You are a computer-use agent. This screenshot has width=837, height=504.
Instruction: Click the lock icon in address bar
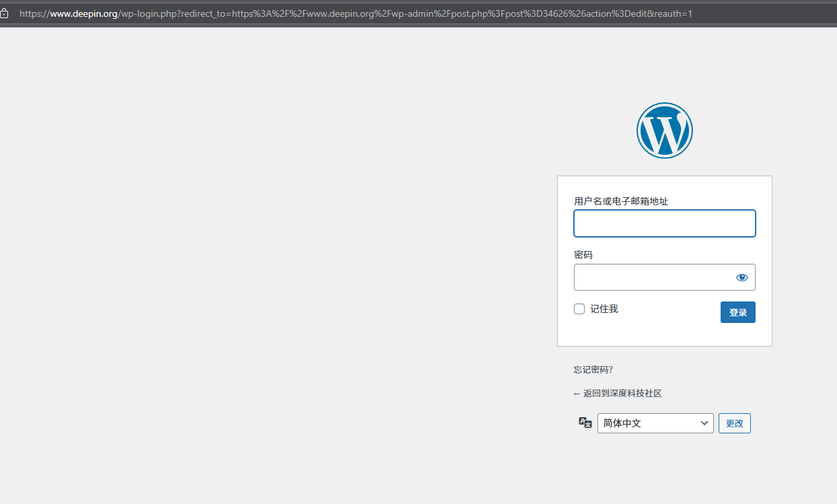click(x=5, y=13)
